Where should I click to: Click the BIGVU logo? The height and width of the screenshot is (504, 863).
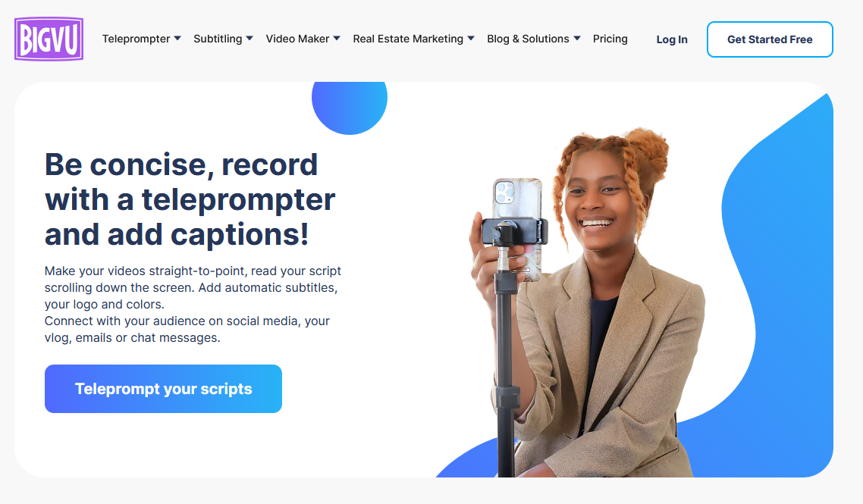pyautogui.click(x=49, y=39)
